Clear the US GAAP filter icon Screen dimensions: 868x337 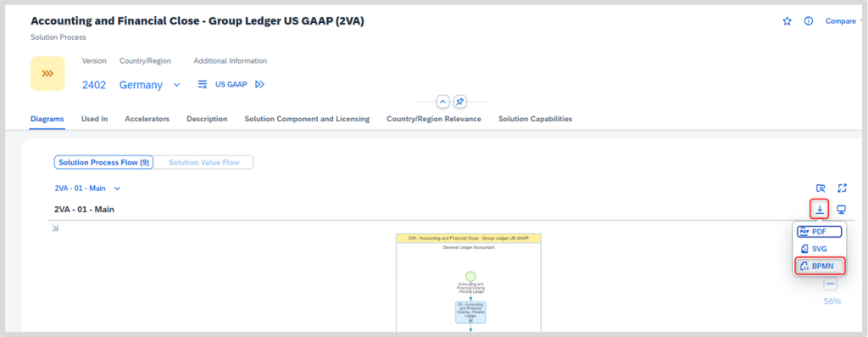pos(203,84)
